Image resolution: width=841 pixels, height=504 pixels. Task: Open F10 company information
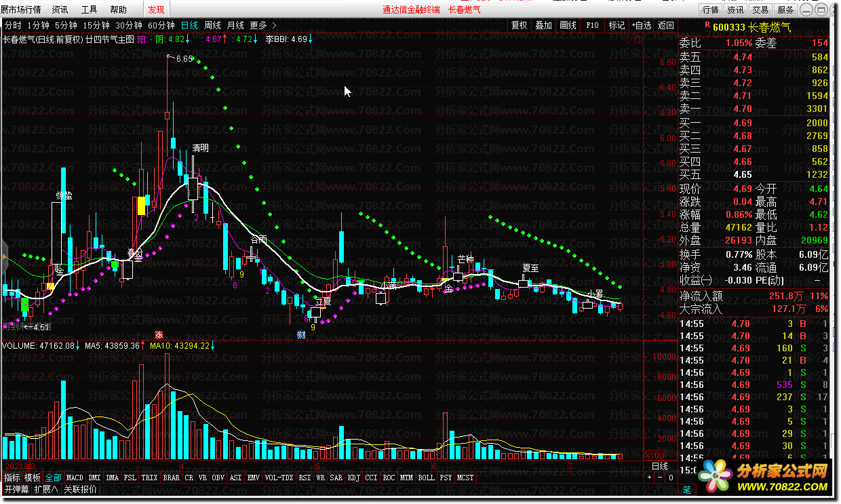(593, 25)
